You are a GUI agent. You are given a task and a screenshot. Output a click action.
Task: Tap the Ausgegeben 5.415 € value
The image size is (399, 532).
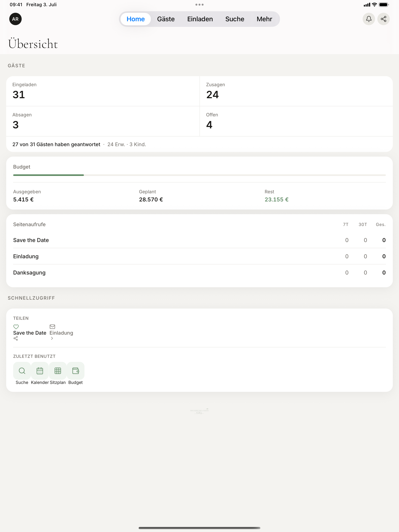[23, 199]
